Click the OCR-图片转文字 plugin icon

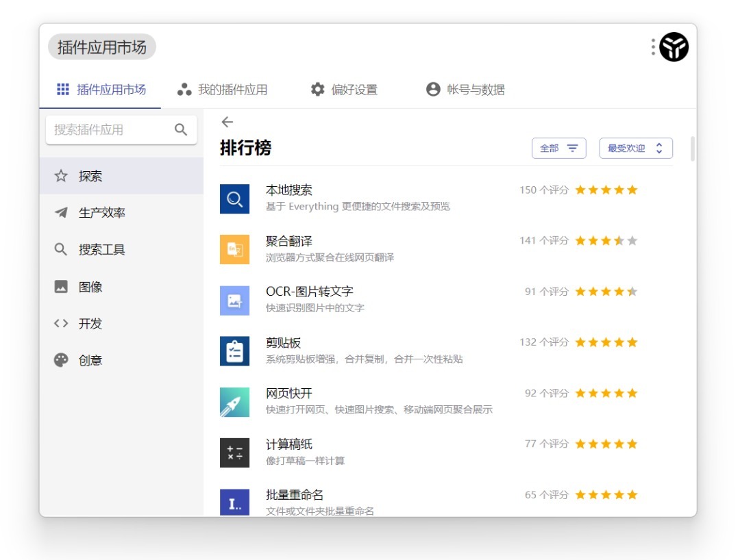234,300
